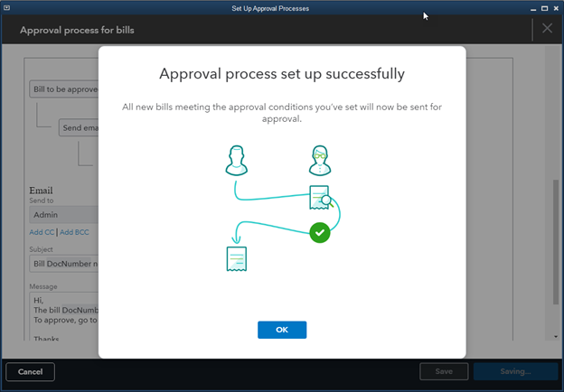Maximize the Set Up Approval Processes window

pos(543,8)
